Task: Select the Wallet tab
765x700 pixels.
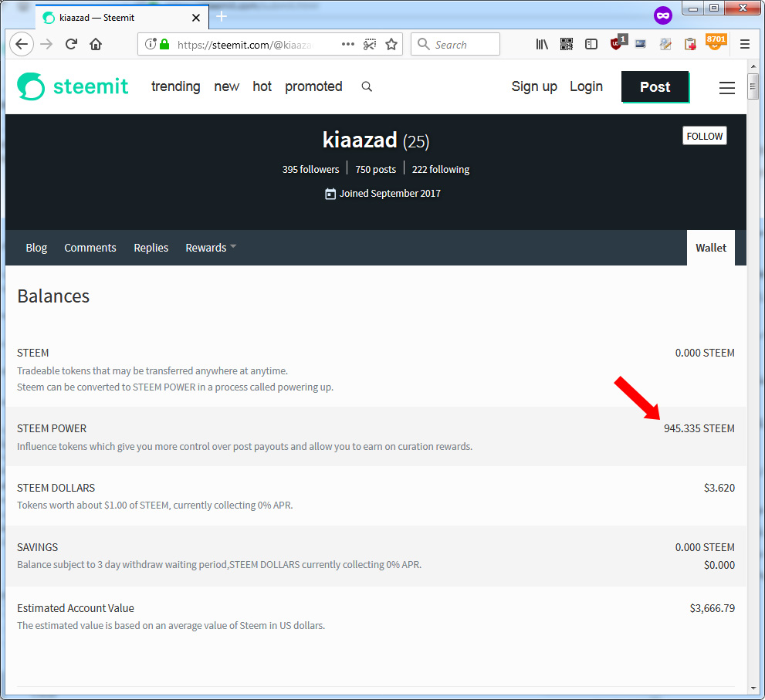Action: 711,248
